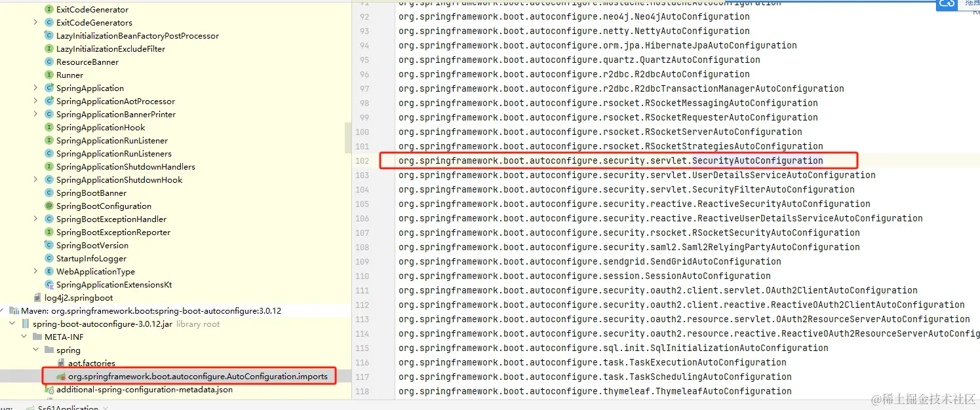
Task: Click the project tree vertical scrollbar thumb
Action: 348,137
